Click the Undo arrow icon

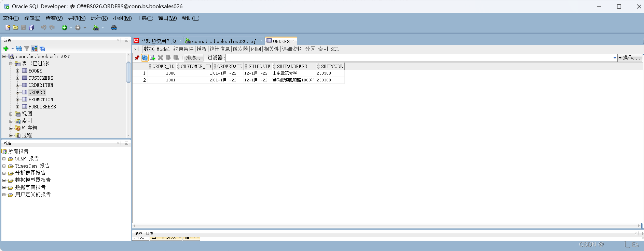[x=44, y=28]
